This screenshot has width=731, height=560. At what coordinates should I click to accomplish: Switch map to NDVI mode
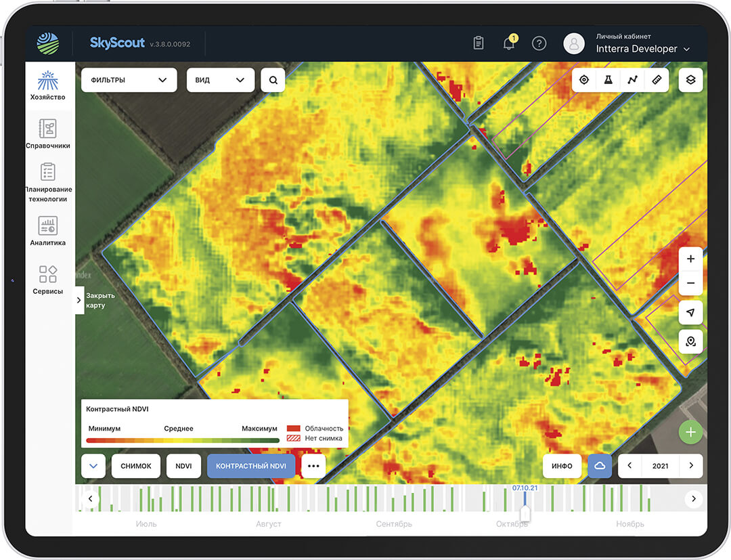[183, 466]
